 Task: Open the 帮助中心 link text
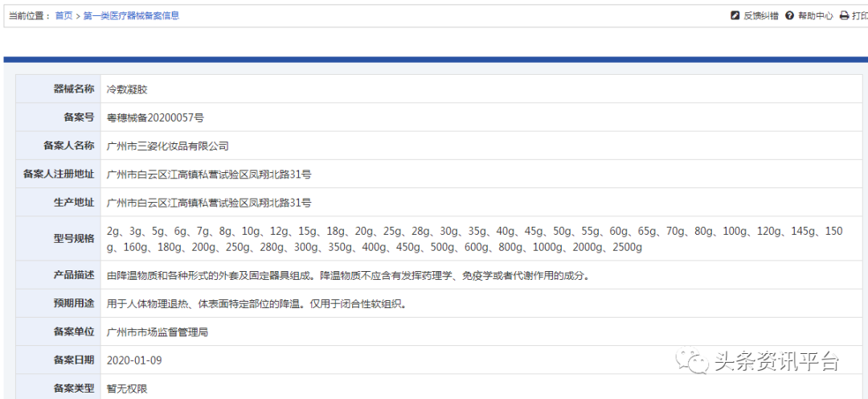(816, 15)
